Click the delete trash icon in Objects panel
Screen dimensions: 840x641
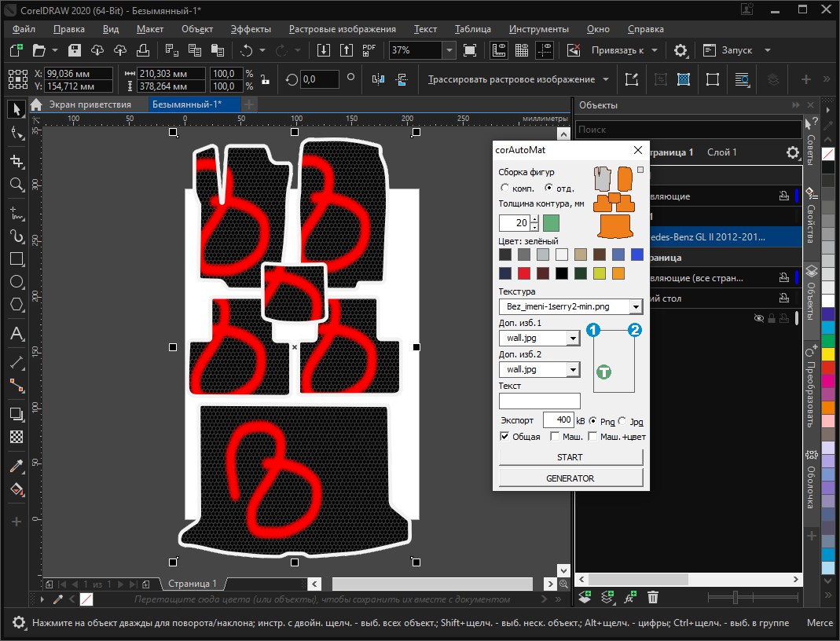652,598
